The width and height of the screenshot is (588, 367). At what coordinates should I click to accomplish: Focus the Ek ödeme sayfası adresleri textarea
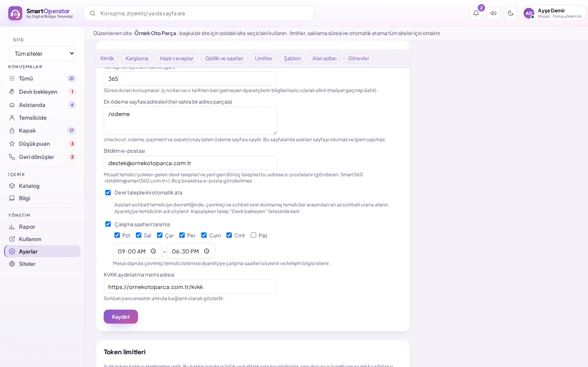[190, 121]
